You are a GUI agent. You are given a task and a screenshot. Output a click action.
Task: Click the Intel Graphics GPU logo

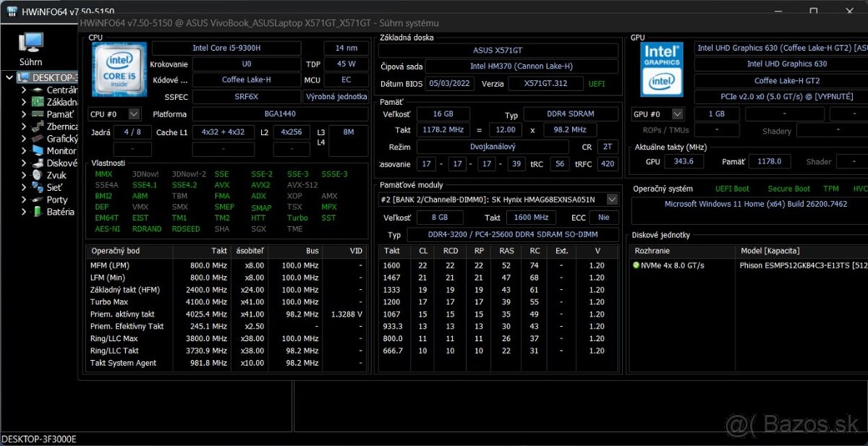pos(661,70)
